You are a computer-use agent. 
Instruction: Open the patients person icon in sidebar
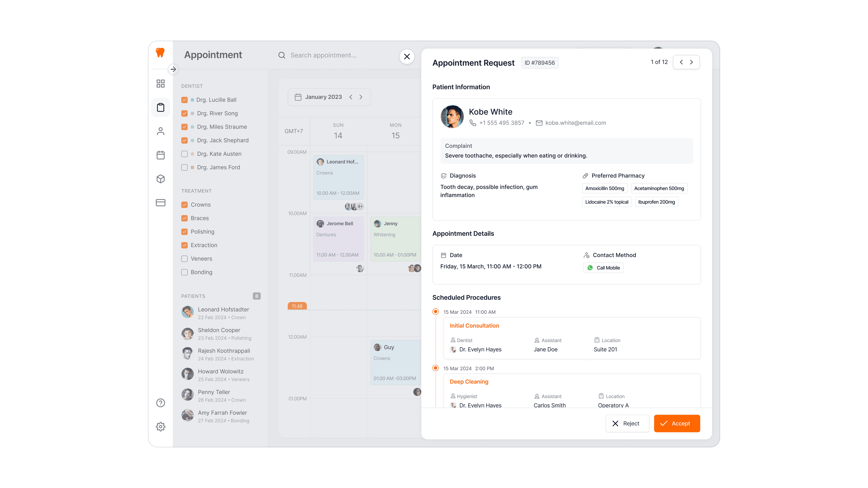click(160, 131)
